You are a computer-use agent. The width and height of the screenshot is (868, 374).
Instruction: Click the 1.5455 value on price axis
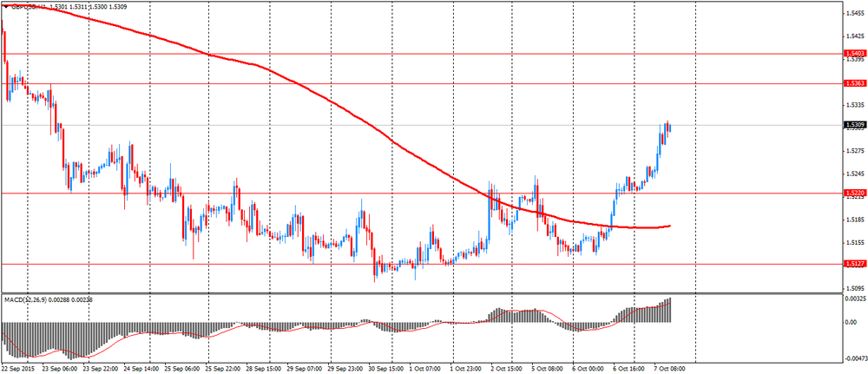(x=856, y=13)
